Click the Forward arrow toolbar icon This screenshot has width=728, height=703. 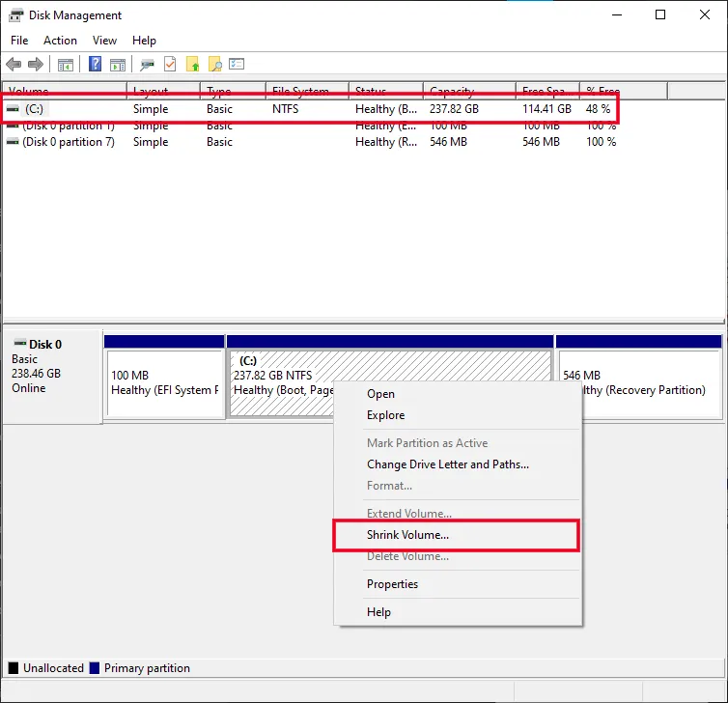click(x=36, y=65)
